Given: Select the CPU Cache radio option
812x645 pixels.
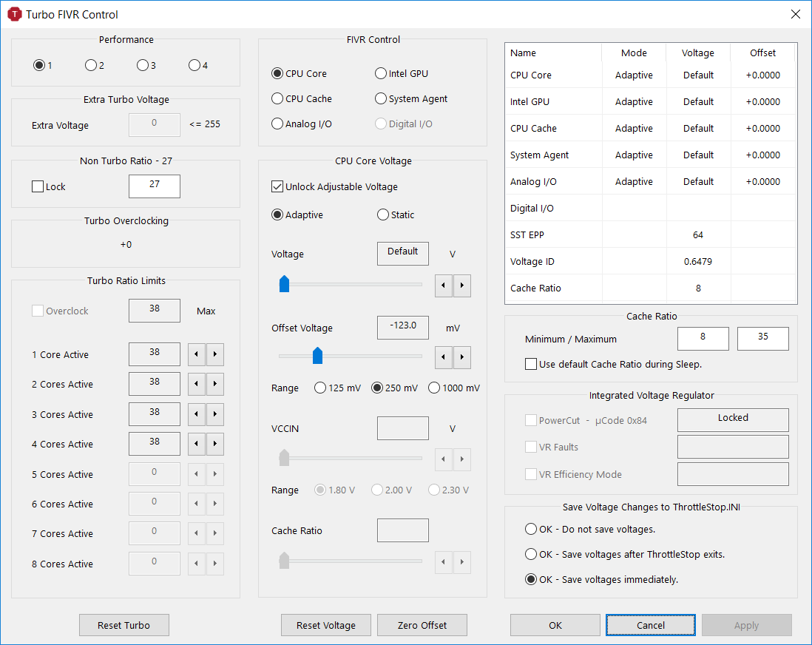Looking at the screenshot, I should pyautogui.click(x=278, y=99).
